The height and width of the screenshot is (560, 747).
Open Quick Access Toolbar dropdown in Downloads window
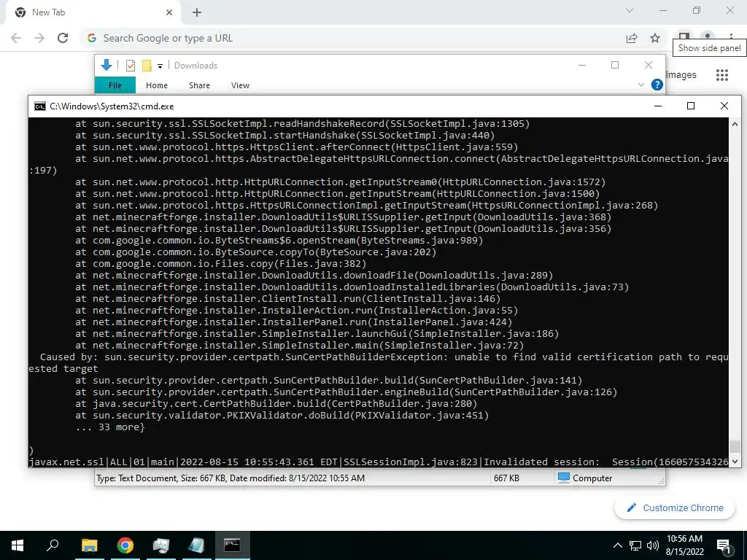coord(160,66)
